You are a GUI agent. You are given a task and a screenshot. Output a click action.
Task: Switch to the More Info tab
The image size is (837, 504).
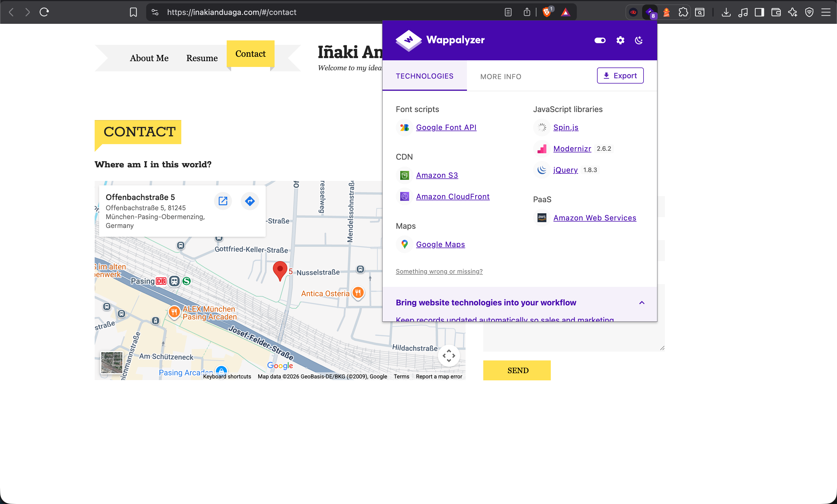[x=501, y=77]
